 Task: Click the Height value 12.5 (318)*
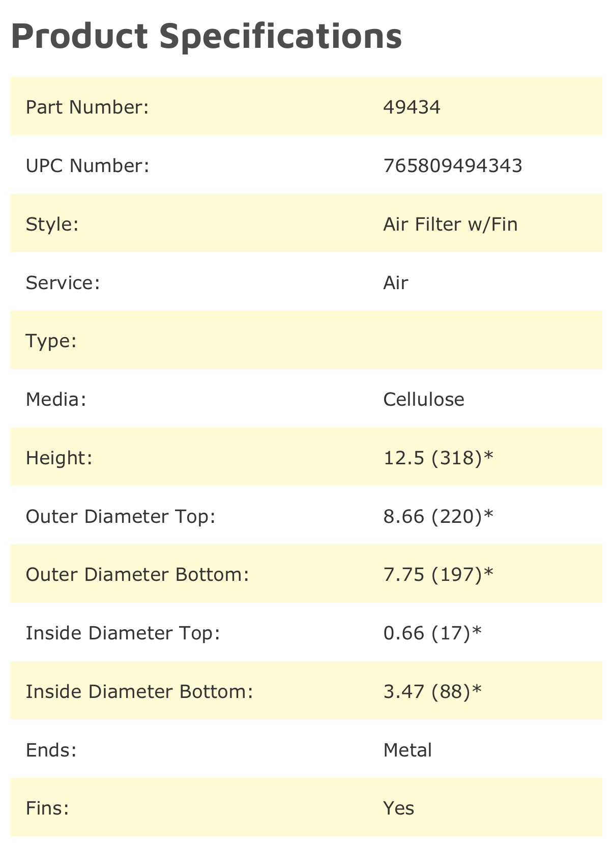click(438, 458)
